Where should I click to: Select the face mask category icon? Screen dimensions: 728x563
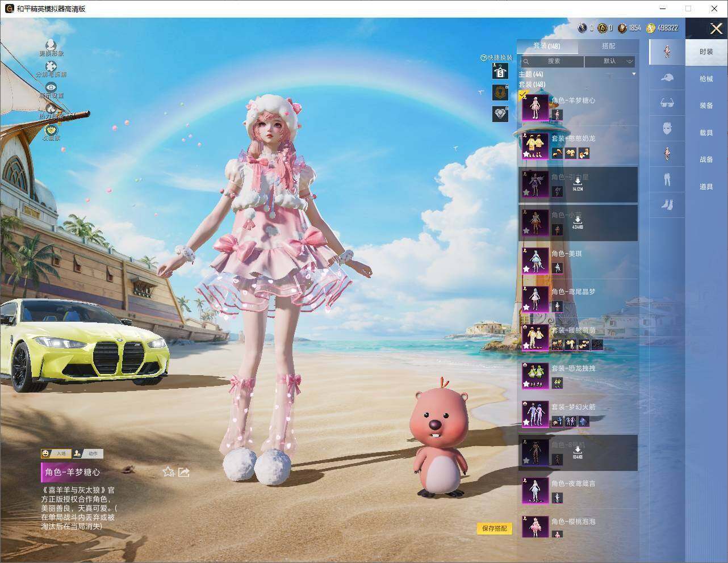[667, 128]
